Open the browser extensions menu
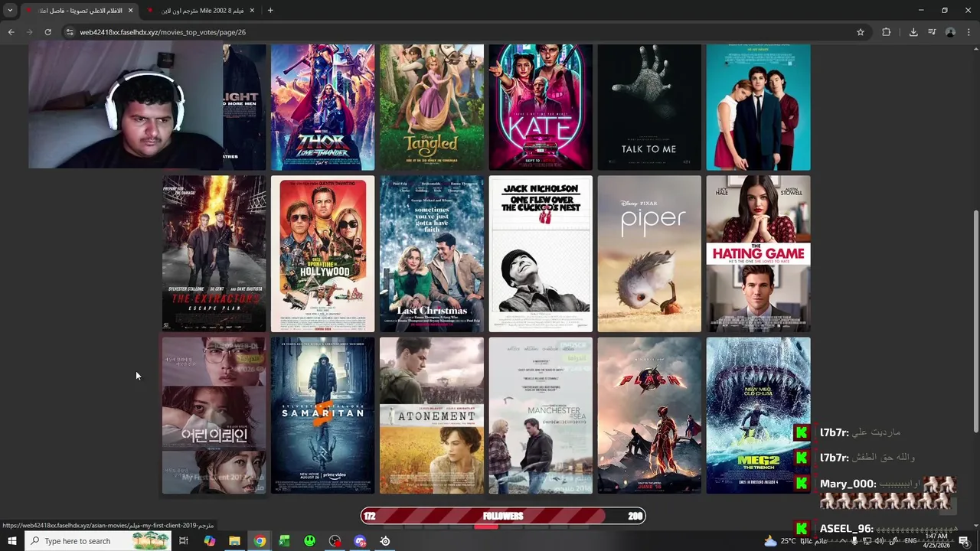 pos(887,32)
